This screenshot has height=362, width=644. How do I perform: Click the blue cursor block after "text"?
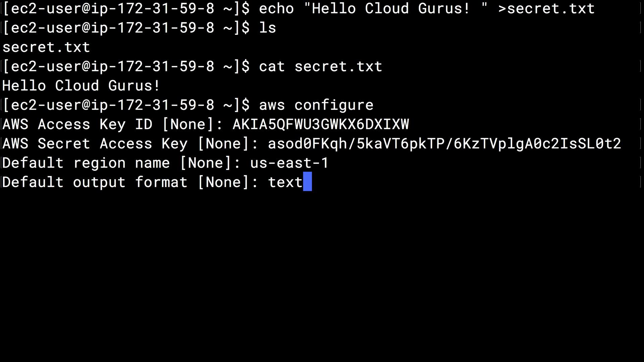307,182
